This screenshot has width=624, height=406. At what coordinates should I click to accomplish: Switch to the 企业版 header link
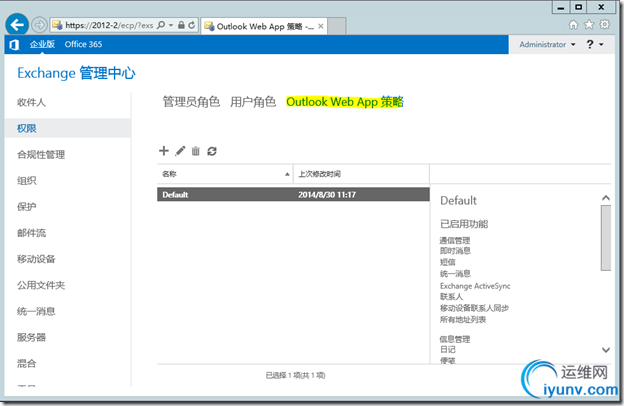tap(42, 44)
